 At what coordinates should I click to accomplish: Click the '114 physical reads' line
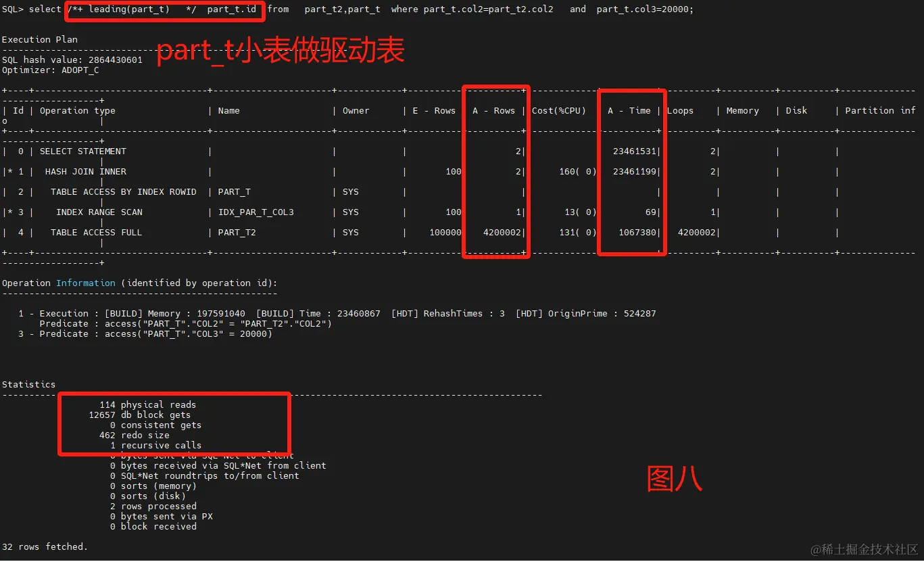(148, 405)
